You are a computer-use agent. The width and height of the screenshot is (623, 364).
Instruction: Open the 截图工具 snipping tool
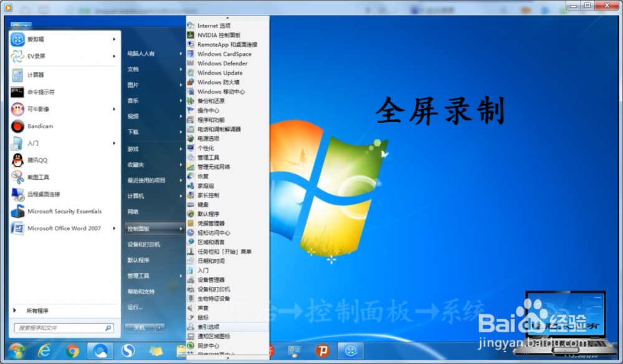click(x=64, y=177)
